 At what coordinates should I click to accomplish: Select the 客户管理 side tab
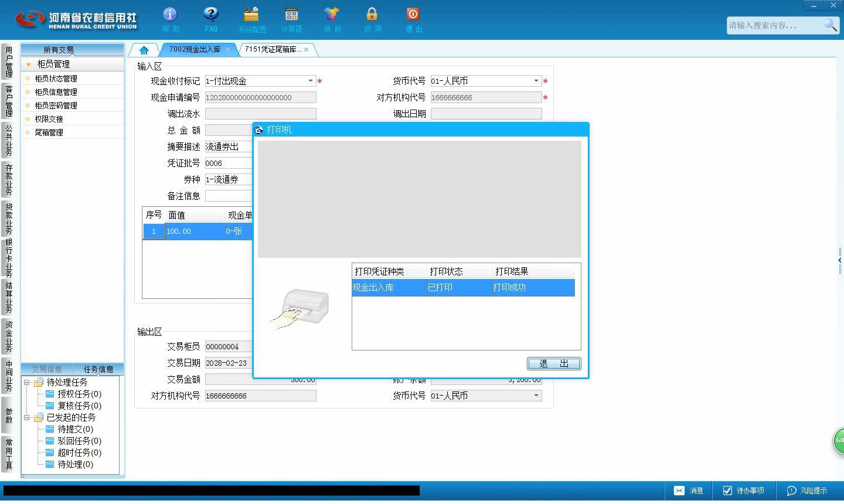[8, 101]
